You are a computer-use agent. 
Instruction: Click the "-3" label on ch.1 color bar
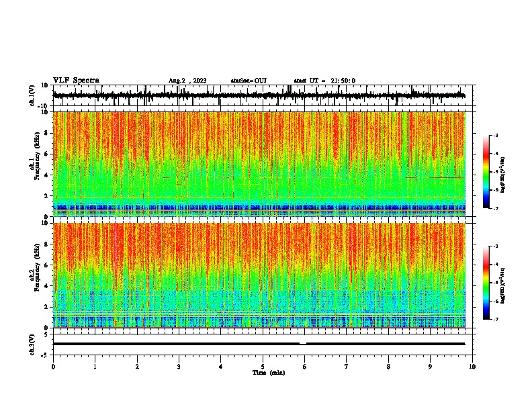tap(495, 135)
